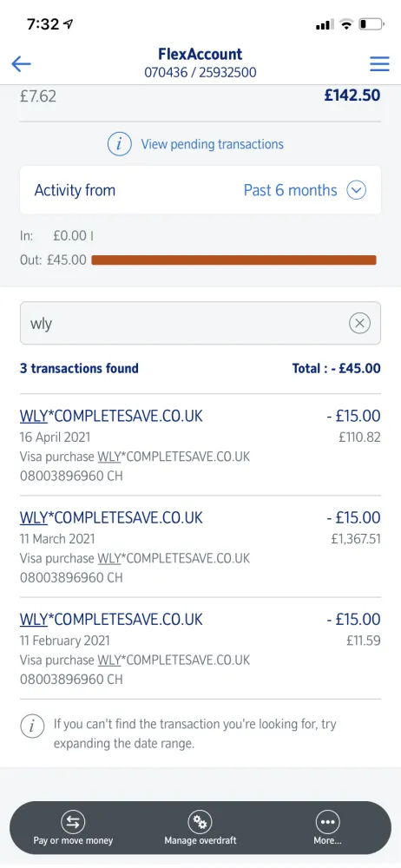Tap the back arrow icon
Image resolution: width=401 pixels, height=868 pixels.
[21, 63]
